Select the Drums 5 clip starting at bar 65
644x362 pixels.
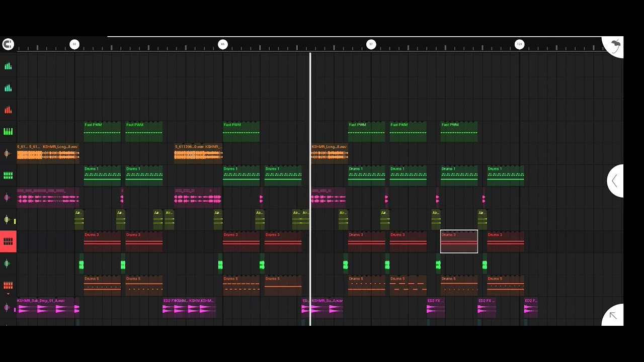pos(242,285)
